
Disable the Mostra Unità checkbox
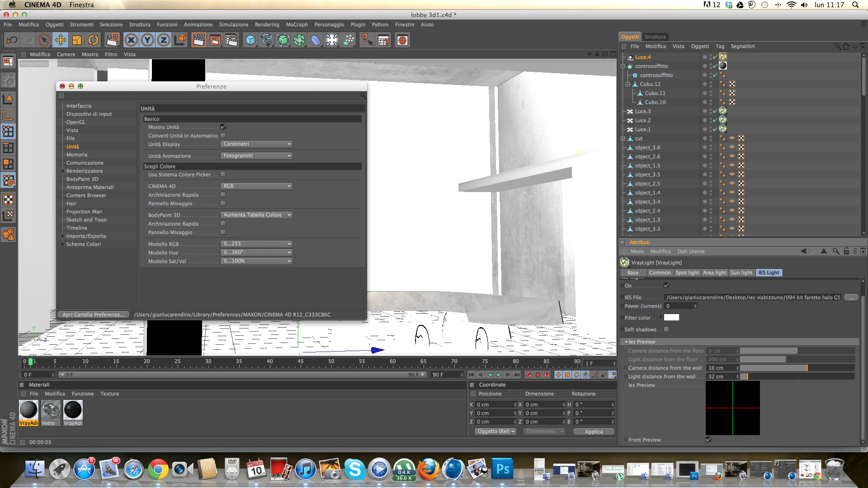(223, 127)
